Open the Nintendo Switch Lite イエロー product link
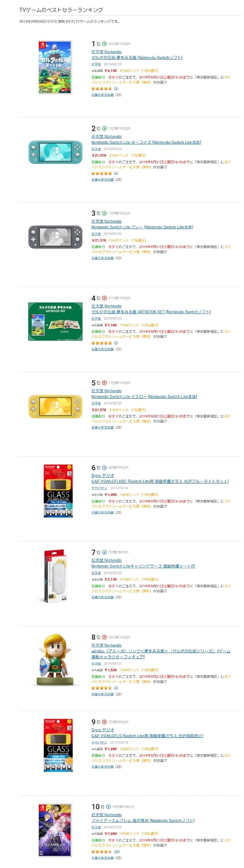 (144, 396)
